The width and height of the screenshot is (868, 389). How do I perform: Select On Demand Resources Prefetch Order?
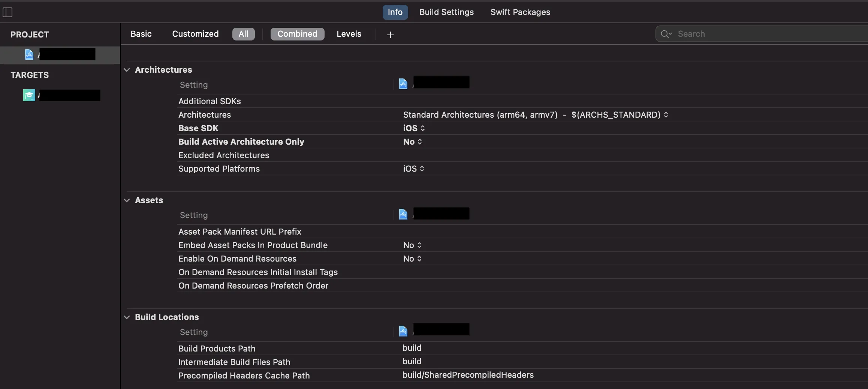[x=253, y=286]
